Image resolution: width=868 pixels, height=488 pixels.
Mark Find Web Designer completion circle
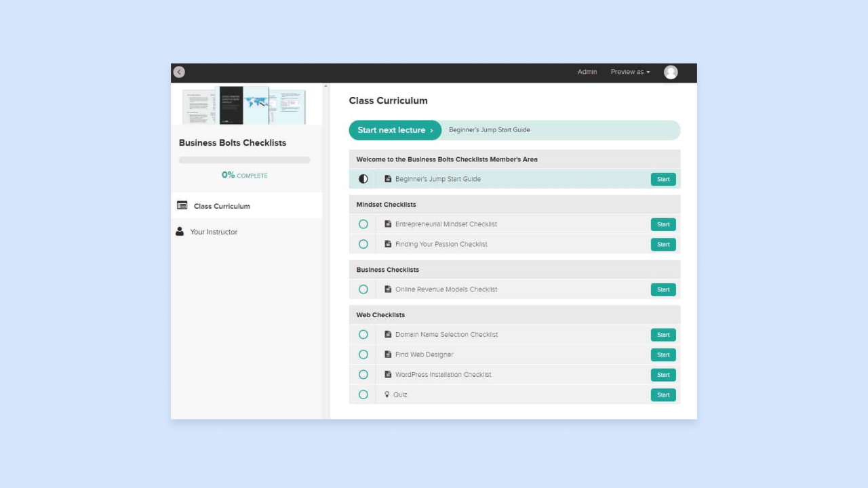[x=363, y=354]
